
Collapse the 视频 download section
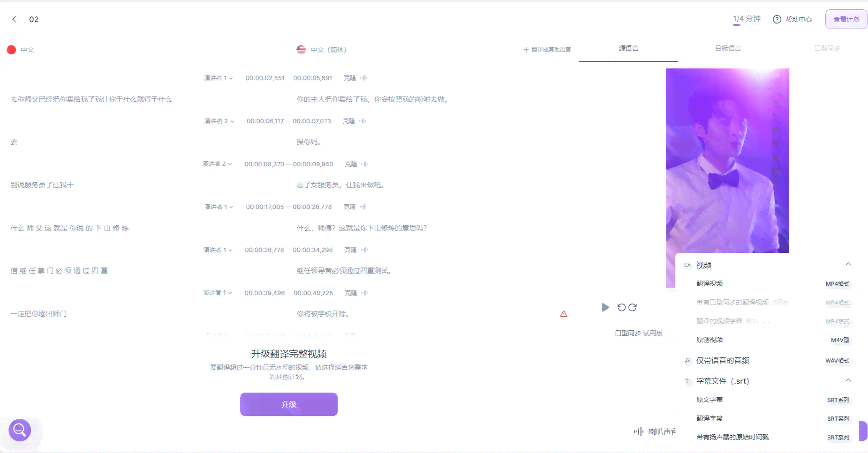[848, 265]
